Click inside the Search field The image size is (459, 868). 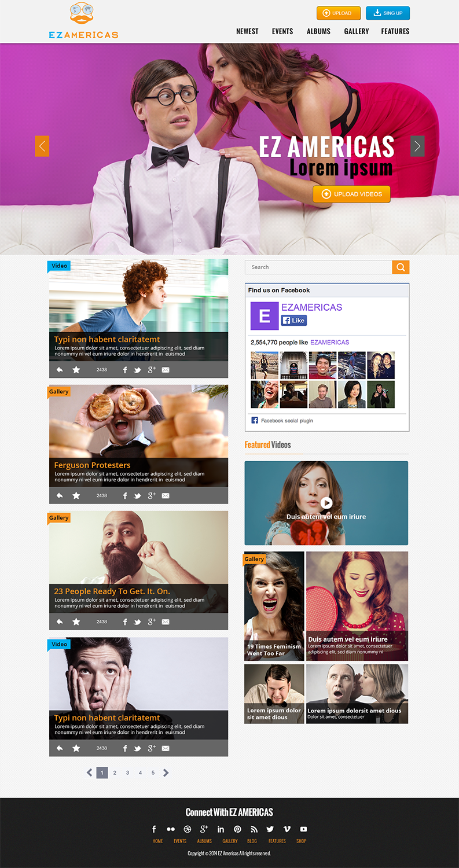[318, 267]
